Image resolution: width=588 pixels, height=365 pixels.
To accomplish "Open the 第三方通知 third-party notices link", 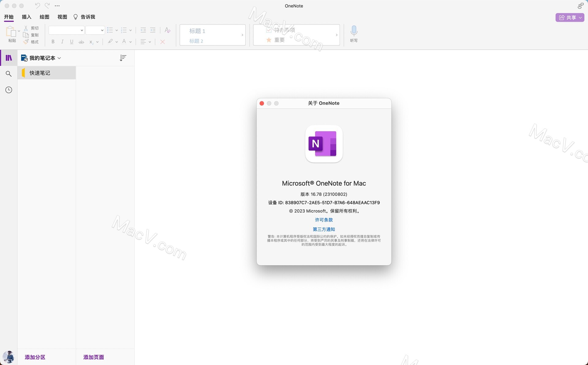I will [324, 229].
